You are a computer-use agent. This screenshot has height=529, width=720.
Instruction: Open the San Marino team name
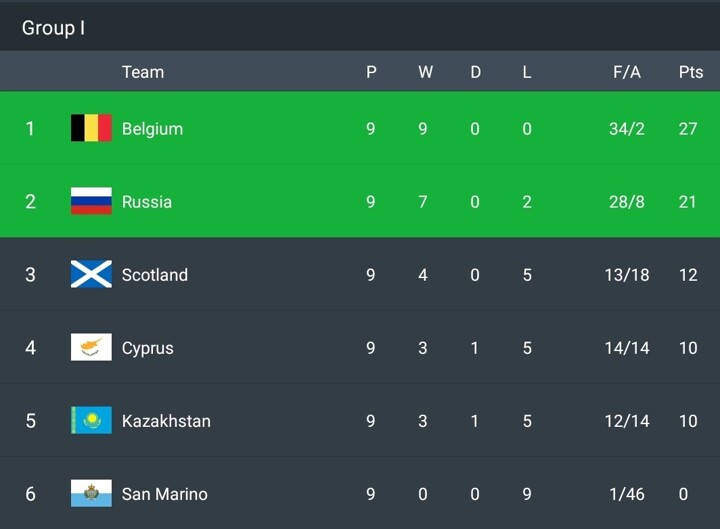pyautogui.click(x=164, y=494)
